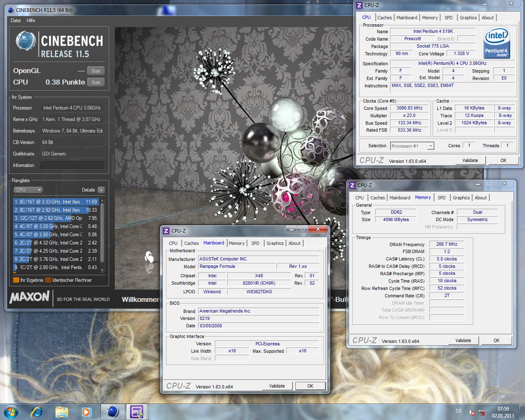Image resolution: width=525 pixels, height=420 pixels.
Task: Select ranking row 1C/2T @ 2.80 GHz
Action: (56, 267)
